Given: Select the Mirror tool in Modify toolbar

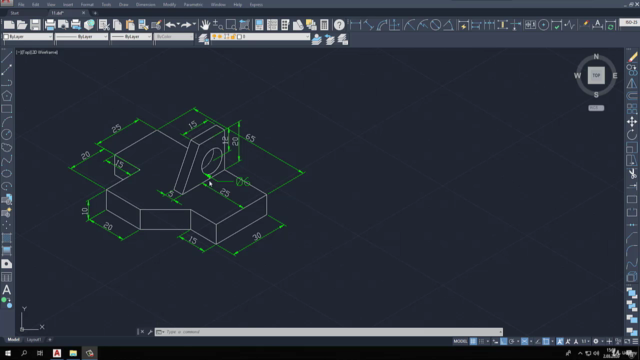Looking at the screenshot, I should click(x=632, y=83).
